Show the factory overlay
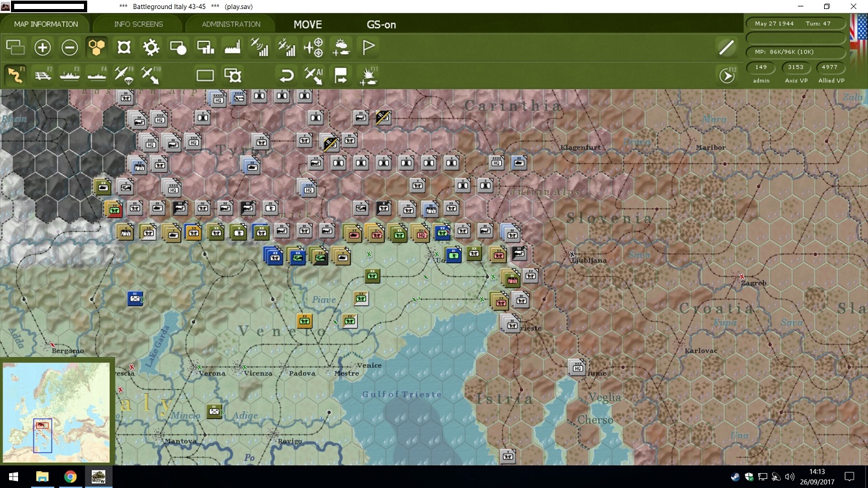Screen dimensions: 868x488 232,47
